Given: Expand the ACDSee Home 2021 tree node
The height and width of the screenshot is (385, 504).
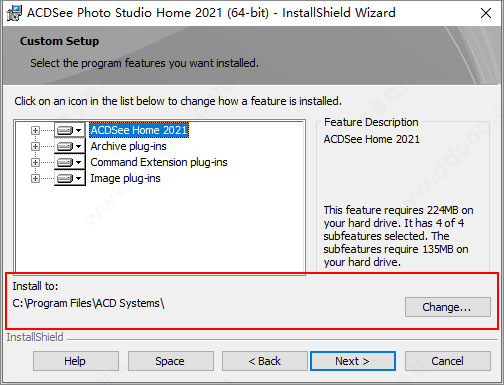Looking at the screenshot, I should click(x=35, y=130).
